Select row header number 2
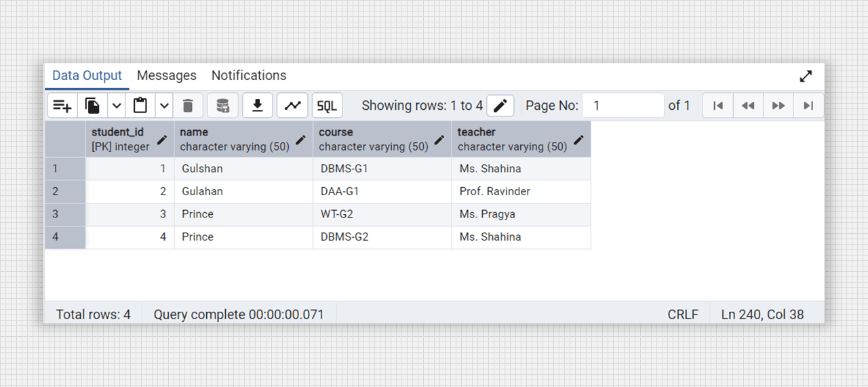Viewport: 868px width, 387px height. (65, 192)
